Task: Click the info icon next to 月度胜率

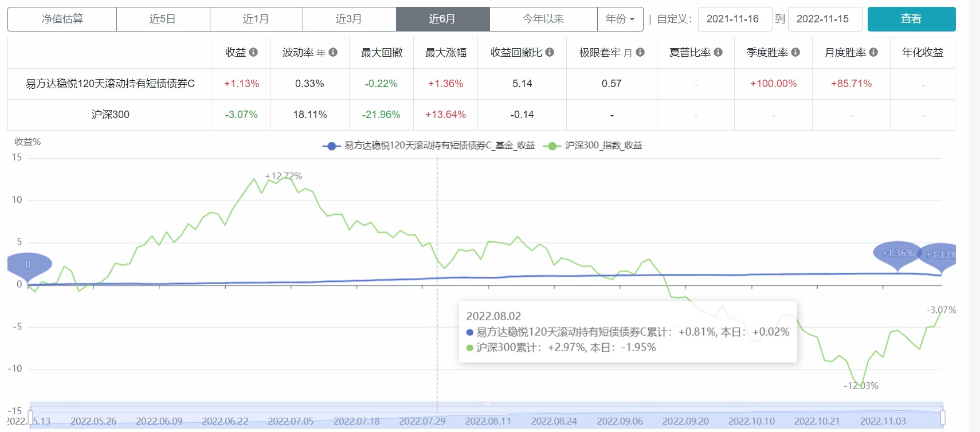Action: click(873, 52)
